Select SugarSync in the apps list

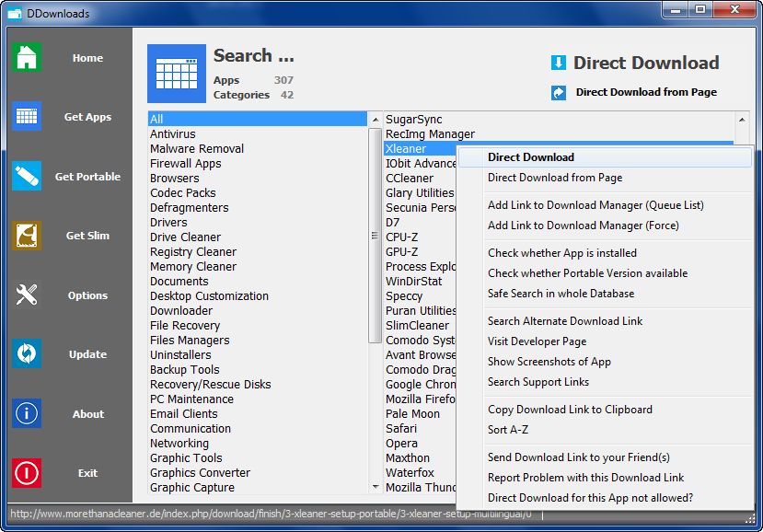tap(413, 120)
